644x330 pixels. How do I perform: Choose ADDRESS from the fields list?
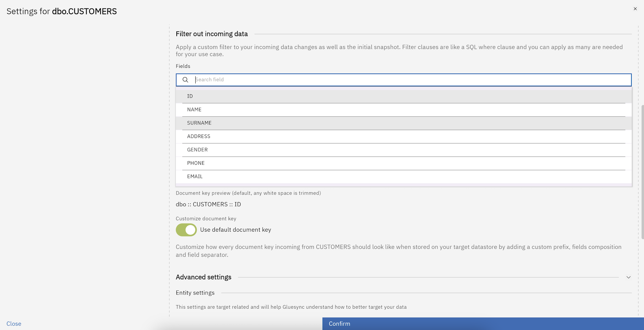pos(404,136)
